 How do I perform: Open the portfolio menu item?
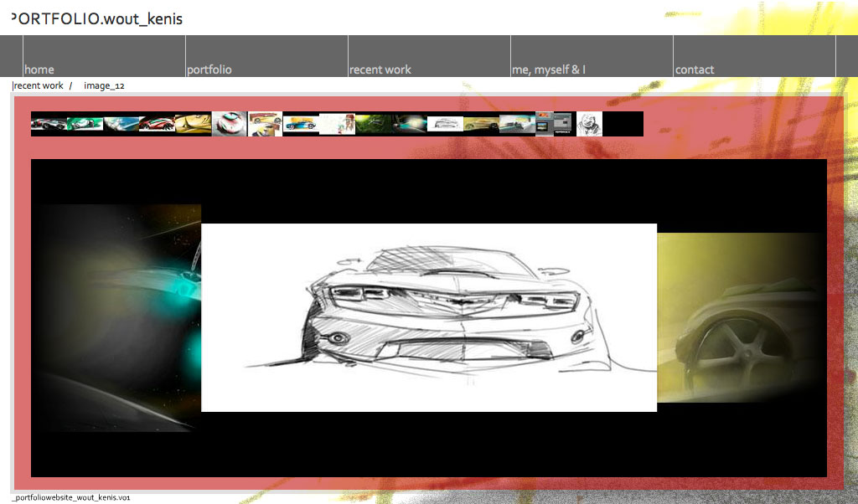coord(209,69)
